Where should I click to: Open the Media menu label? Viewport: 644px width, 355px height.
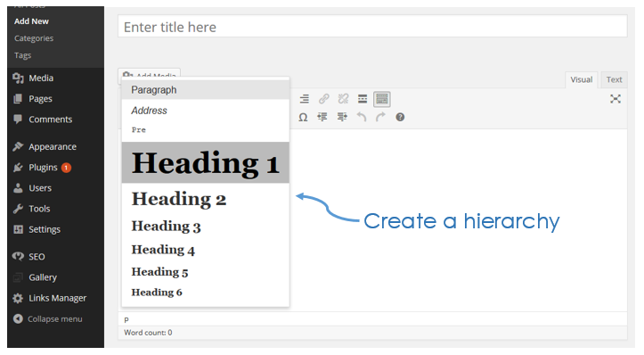tap(41, 78)
